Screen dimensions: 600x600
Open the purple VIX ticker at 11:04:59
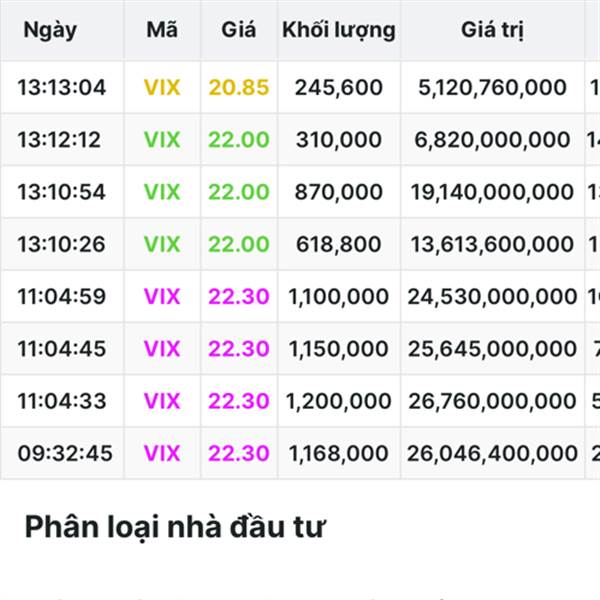pyautogui.click(x=162, y=297)
